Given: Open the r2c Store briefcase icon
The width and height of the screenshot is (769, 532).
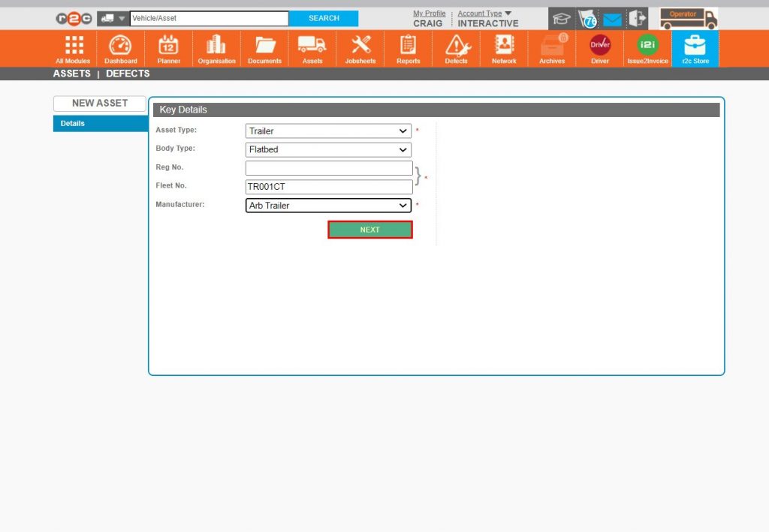Looking at the screenshot, I should (695, 47).
